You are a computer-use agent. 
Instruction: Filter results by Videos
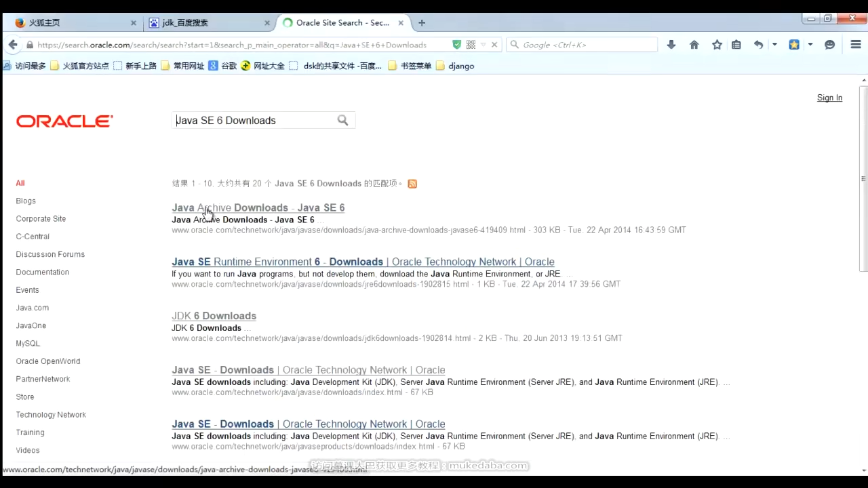point(28,450)
